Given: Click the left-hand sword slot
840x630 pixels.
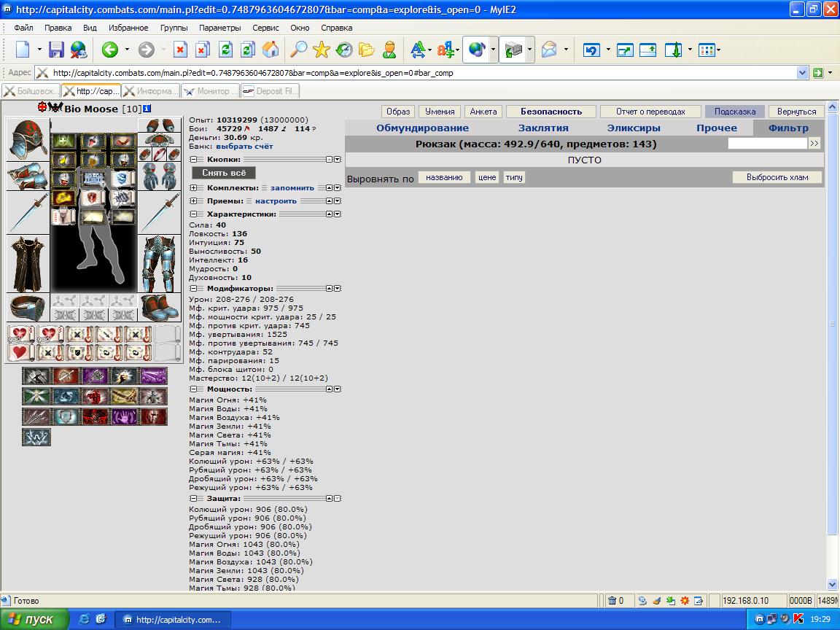Looking at the screenshot, I should click(x=28, y=213).
